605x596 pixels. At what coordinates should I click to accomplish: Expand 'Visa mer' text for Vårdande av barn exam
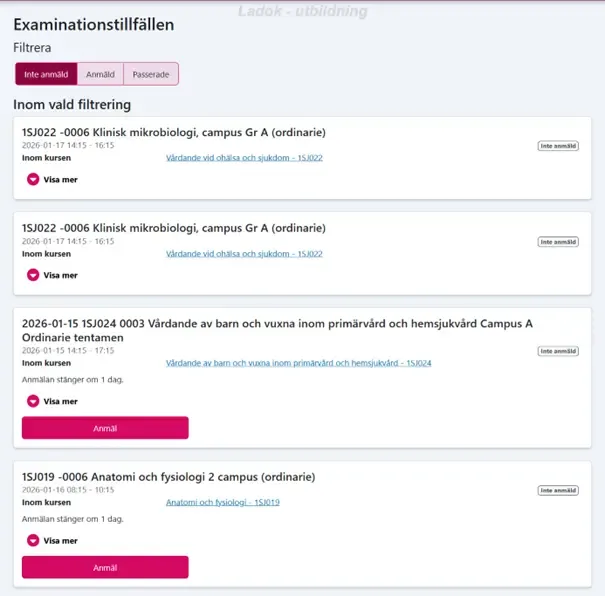pos(60,401)
